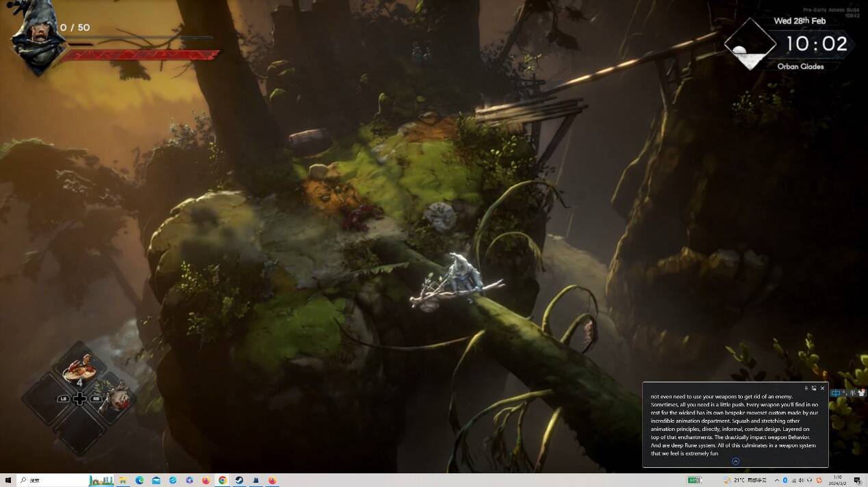Pin the live caption panel
868x487 pixels.
pos(806,389)
